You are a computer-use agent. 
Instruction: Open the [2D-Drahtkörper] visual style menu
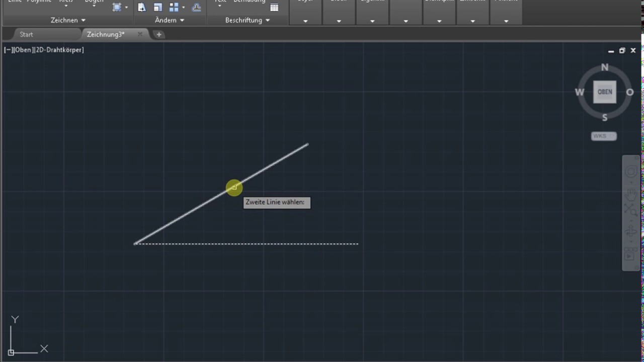pos(58,50)
